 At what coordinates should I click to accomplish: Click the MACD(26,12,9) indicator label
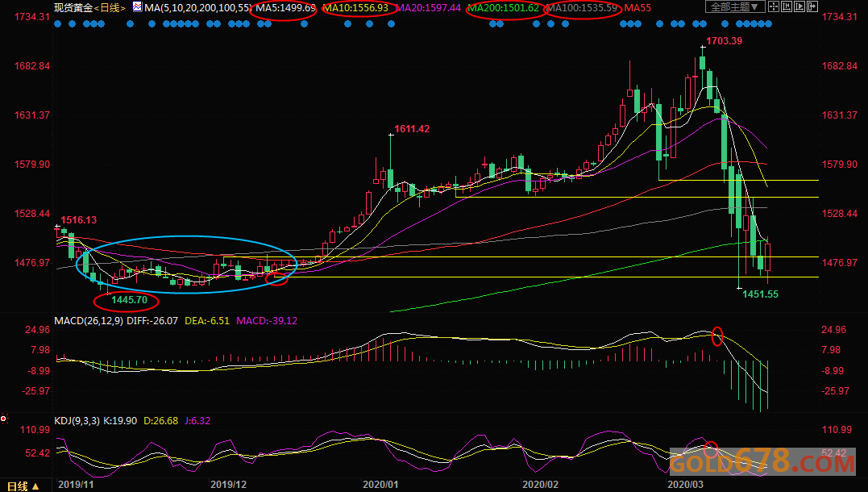[x=89, y=321]
